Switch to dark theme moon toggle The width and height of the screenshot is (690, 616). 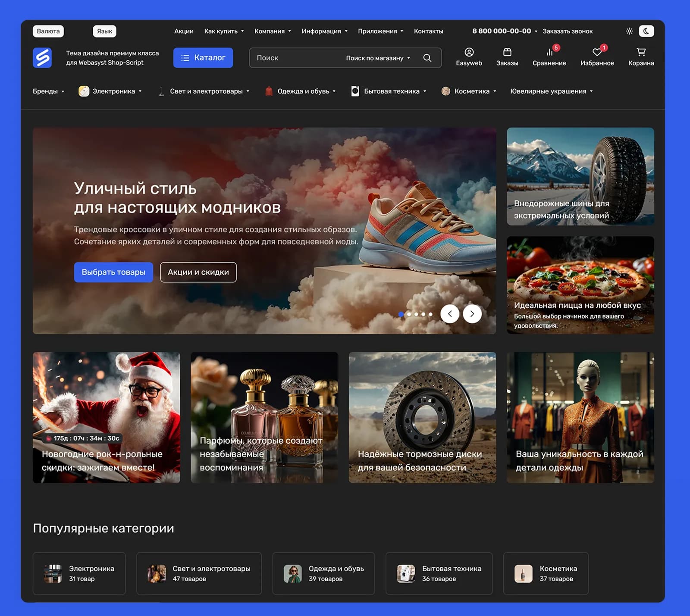(x=646, y=31)
